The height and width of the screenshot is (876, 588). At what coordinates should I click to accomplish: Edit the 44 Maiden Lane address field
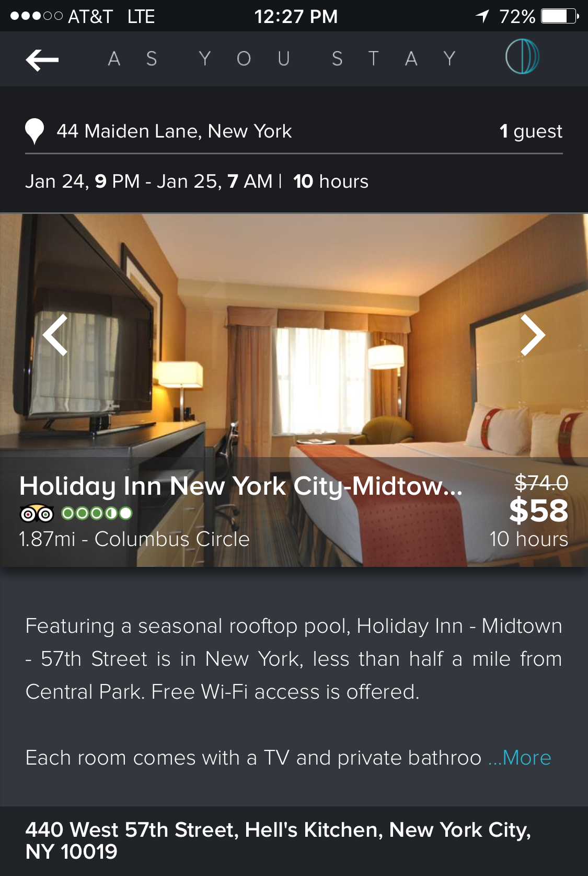174,131
